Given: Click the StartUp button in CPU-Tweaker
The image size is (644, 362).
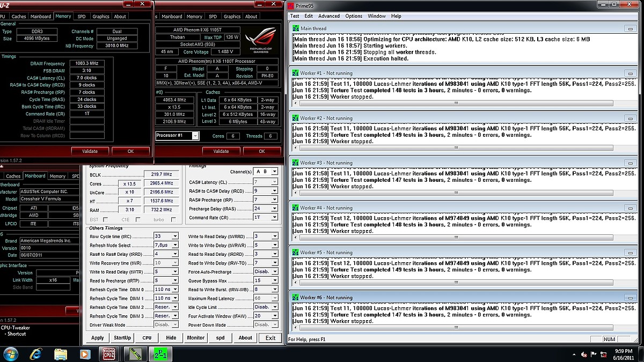Looking at the screenshot, I should pyautogui.click(x=122, y=338).
